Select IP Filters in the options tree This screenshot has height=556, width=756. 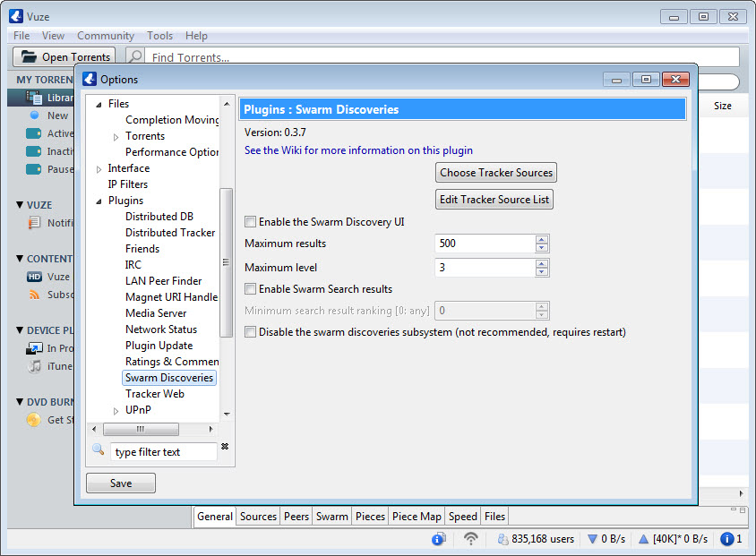pos(128,184)
